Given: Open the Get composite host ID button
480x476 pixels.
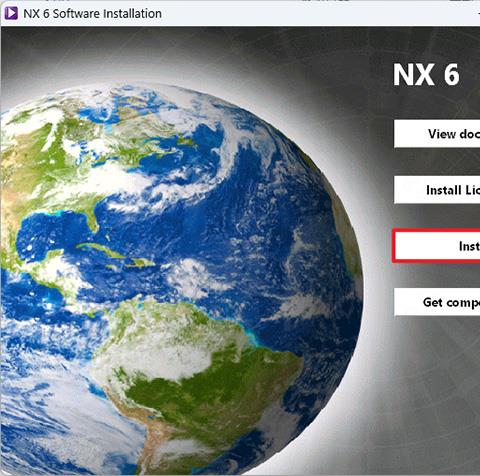Looking at the screenshot, I should point(437,302).
